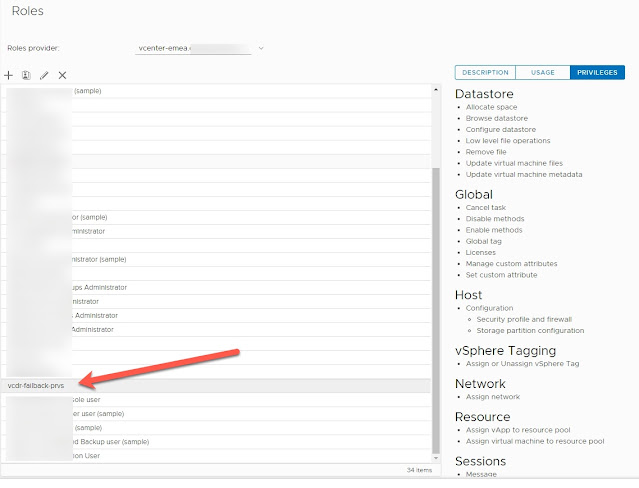The width and height of the screenshot is (639, 488).
Task: Click 'Security profile and firewall' entry
Action: coord(524,319)
